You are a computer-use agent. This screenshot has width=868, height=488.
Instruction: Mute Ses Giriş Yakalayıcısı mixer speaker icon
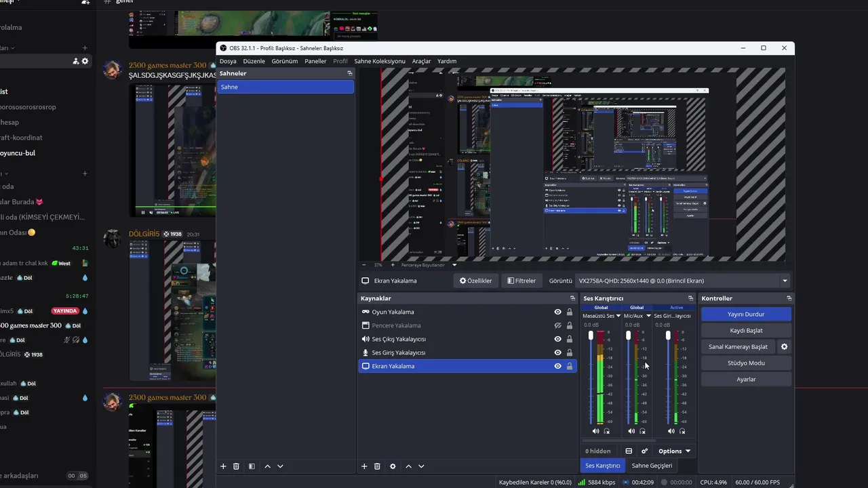pyautogui.click(x=671, y=431)
